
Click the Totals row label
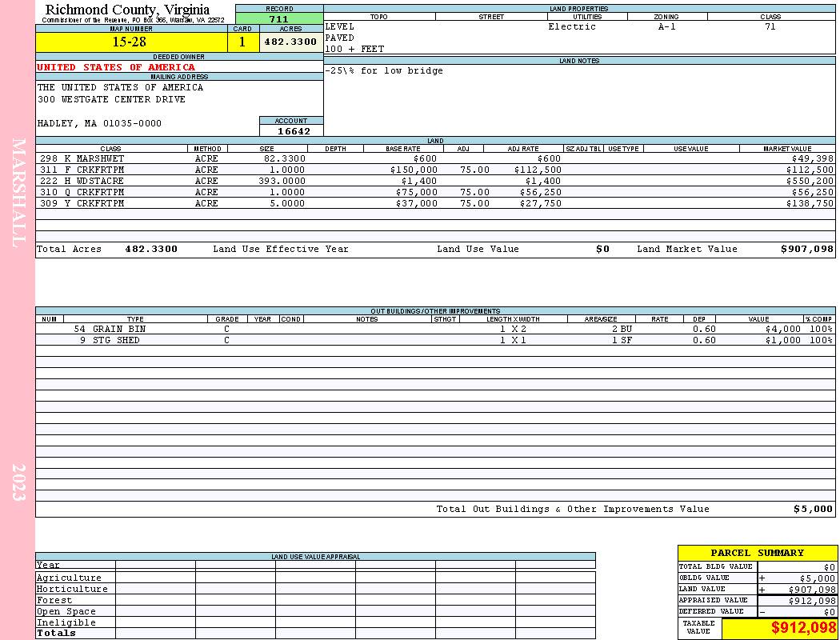pyautogui.click(x=56, y=633)
